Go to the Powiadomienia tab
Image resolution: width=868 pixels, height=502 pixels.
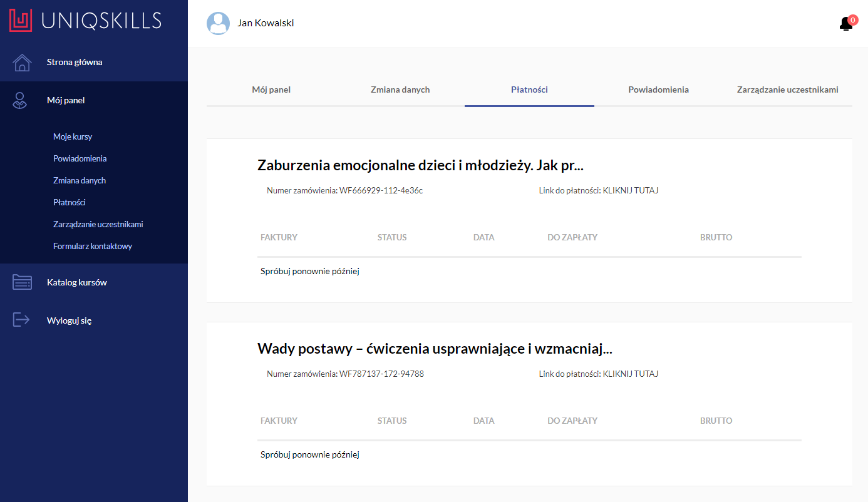(x=658, y=90)
